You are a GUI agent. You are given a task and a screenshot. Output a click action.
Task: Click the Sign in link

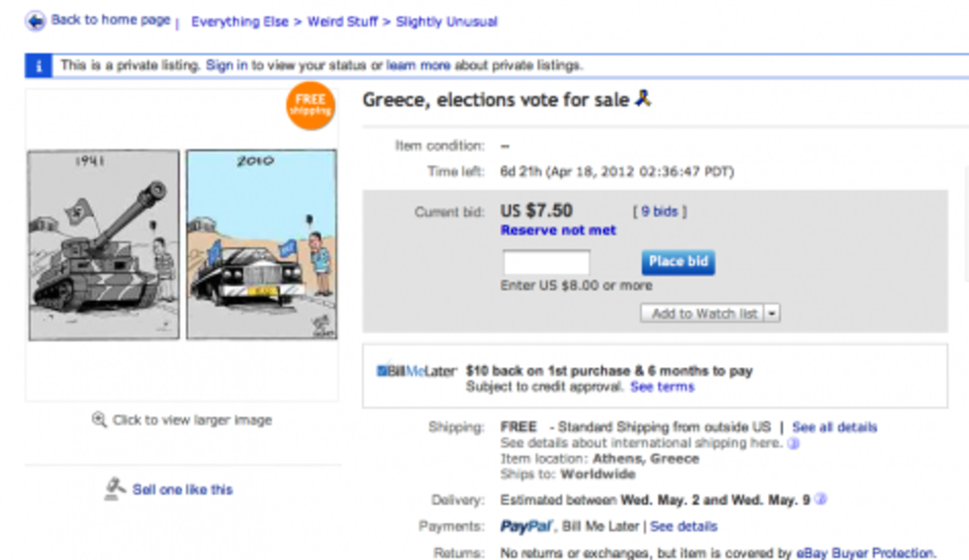[x=226, y=65]
